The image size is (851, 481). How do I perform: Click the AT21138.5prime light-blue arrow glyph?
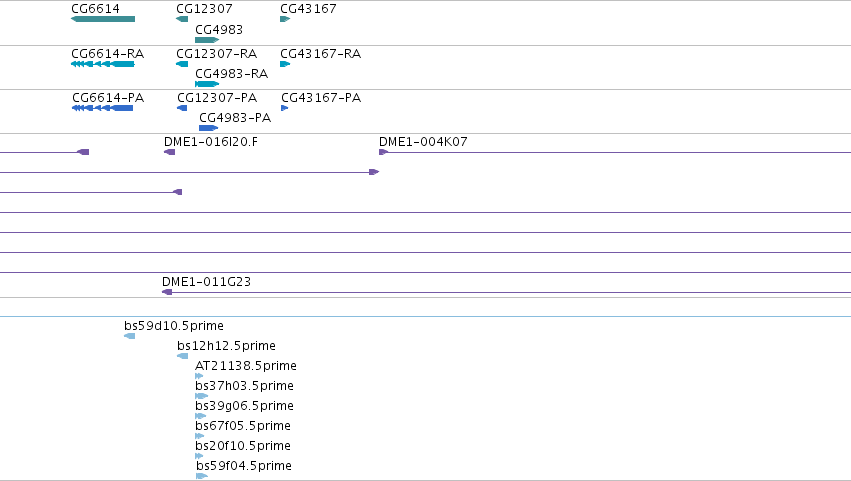(x=199, y=376)
